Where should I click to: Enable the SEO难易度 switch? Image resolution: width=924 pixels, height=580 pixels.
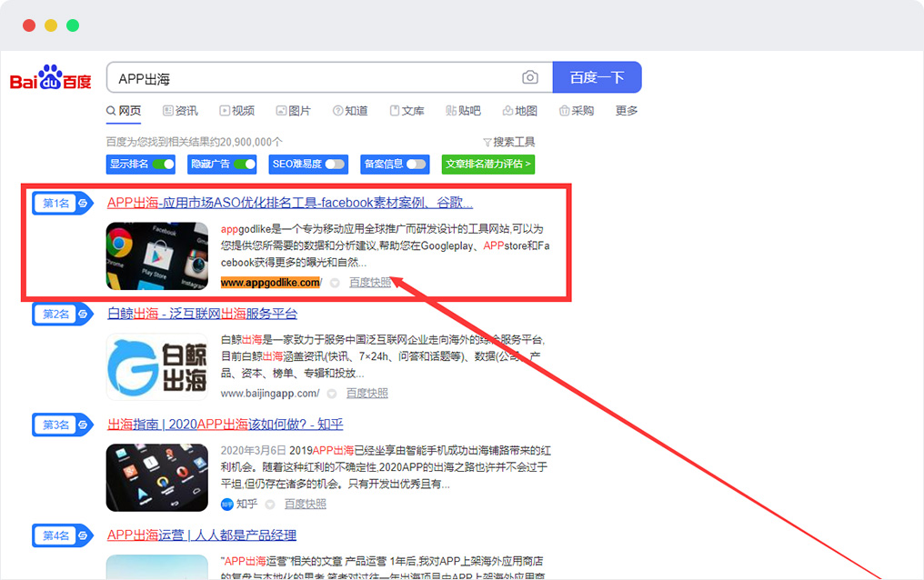click(x=334, y=165)
